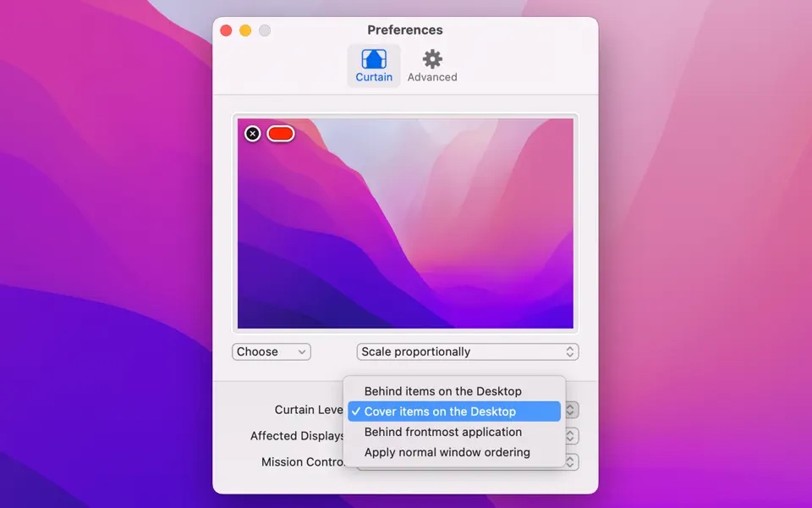Screen dimensions: 812x508
Task: Close the Preferences window
Action: click(226, 30)
